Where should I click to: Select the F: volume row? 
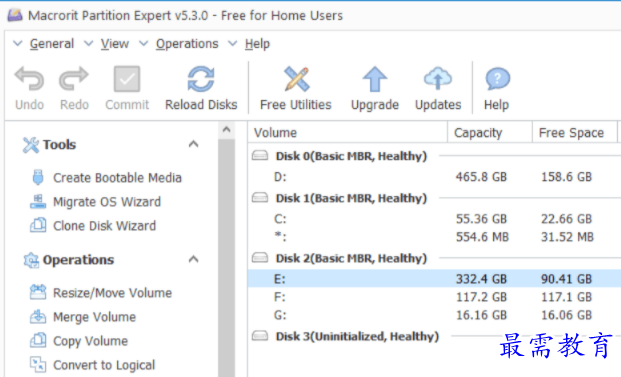pyautogui.click(x=434, y=297)
